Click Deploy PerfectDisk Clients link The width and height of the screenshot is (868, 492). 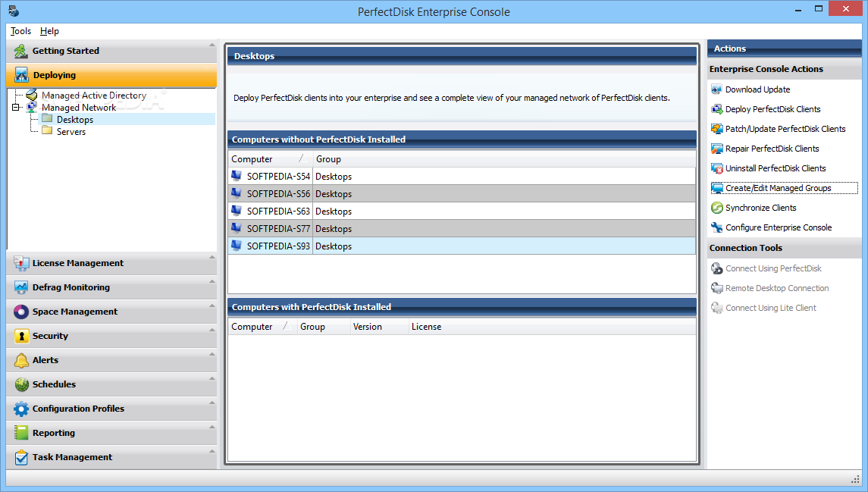pyautogui.click(x=772, y=109)
